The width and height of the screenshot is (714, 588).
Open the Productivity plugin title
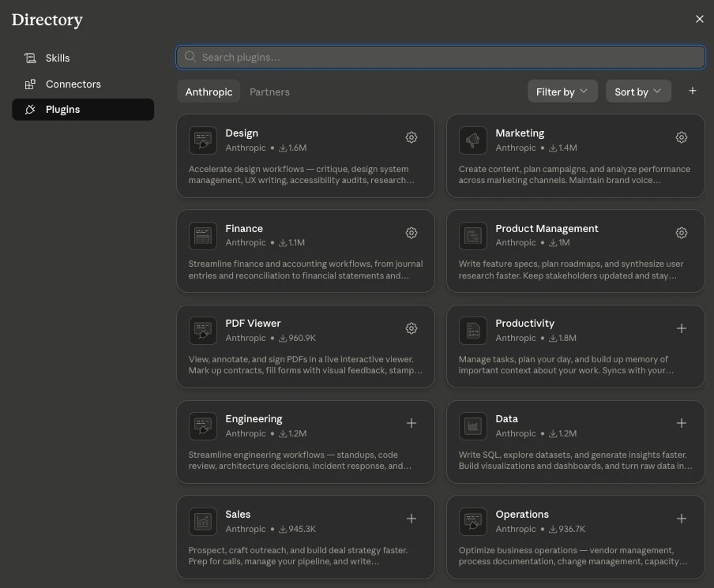[x=524, y=323]
